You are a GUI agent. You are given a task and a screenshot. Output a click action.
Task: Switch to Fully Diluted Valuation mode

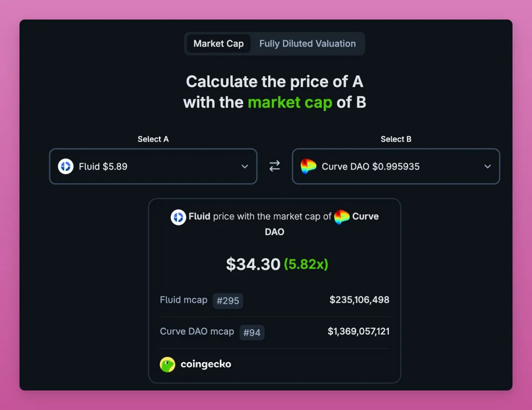pyautogui.click(x=308, y=43)
